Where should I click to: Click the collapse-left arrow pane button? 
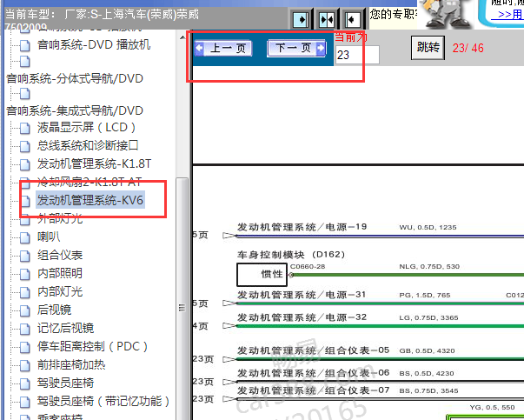tap(352, 19)
